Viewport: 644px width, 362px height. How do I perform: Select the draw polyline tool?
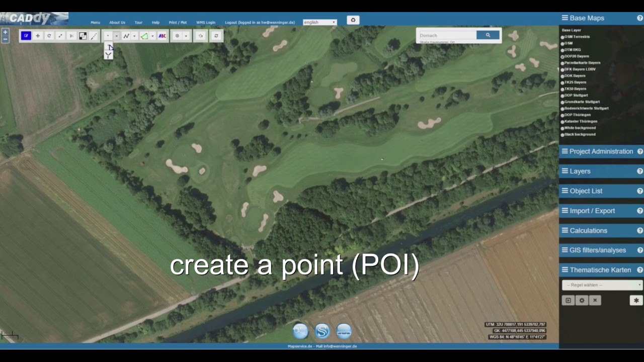pyautogui.click(x=126, y=36)
